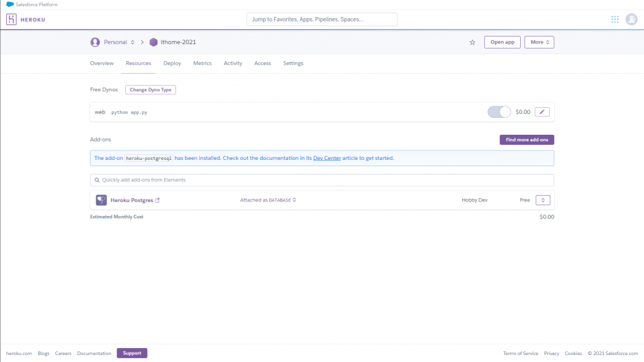The image size is (644, 362).
Task: Expand Attached as DATABASE dropdown
Action: pos(268,200)
